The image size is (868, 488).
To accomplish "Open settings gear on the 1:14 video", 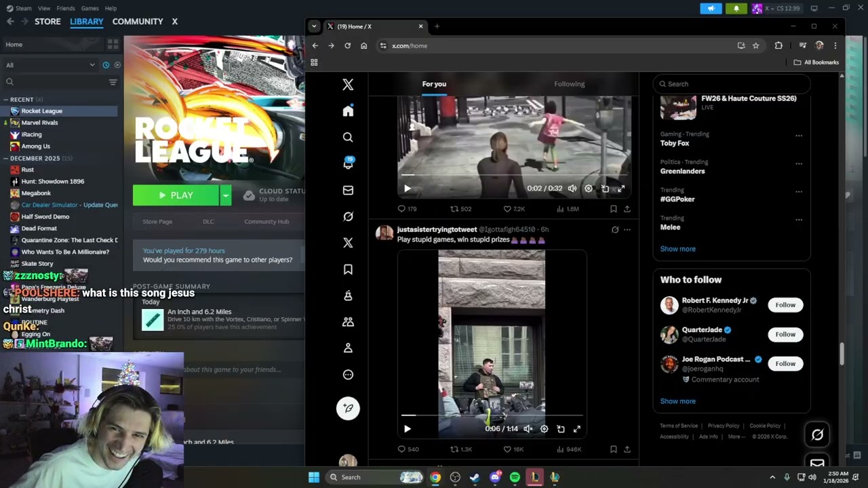I will 544,428.
